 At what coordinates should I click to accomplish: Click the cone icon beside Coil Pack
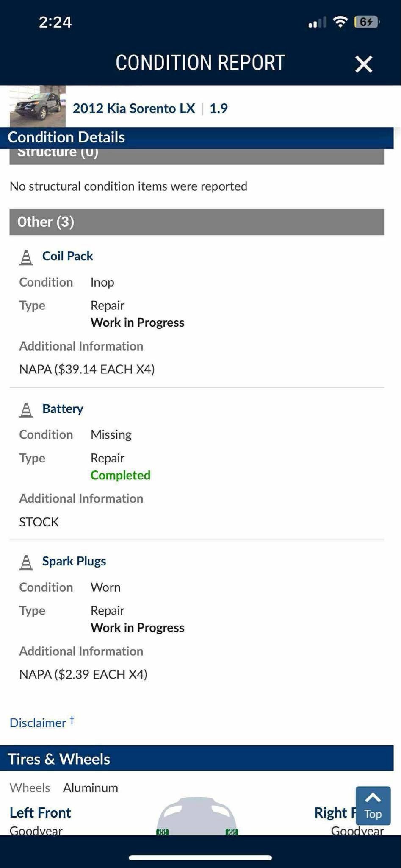(26, 257)
